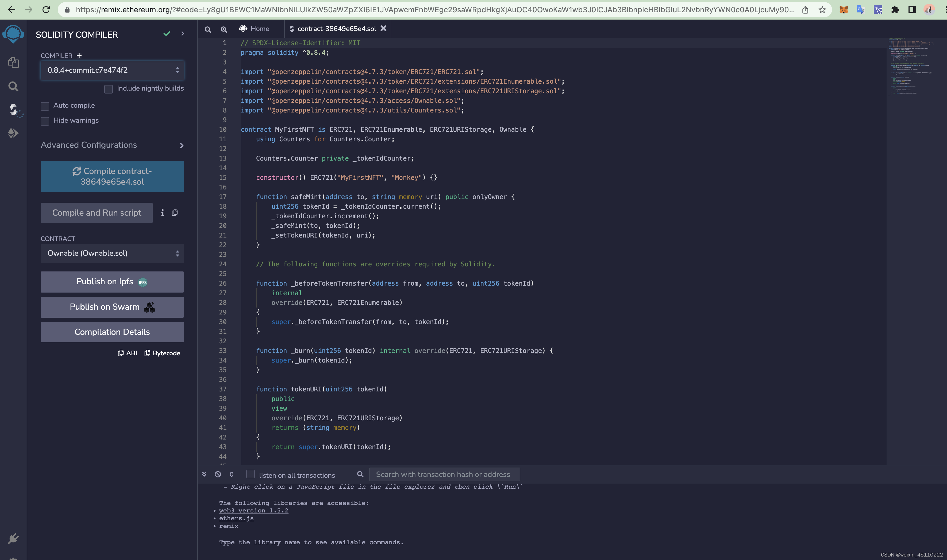The image size is (947, 560).
Task: Clear the terminal console
Action: pyautogui.click(x=218, y=474)
